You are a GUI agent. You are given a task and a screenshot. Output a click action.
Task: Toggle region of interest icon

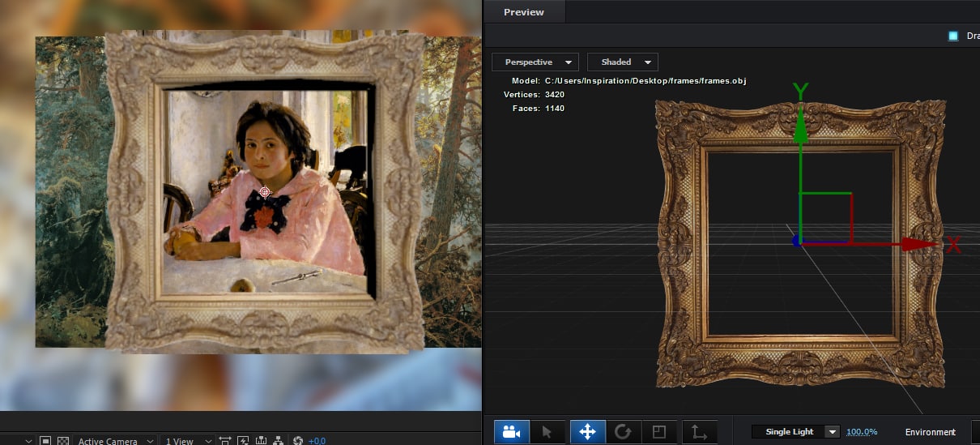(x=45, y=441)
